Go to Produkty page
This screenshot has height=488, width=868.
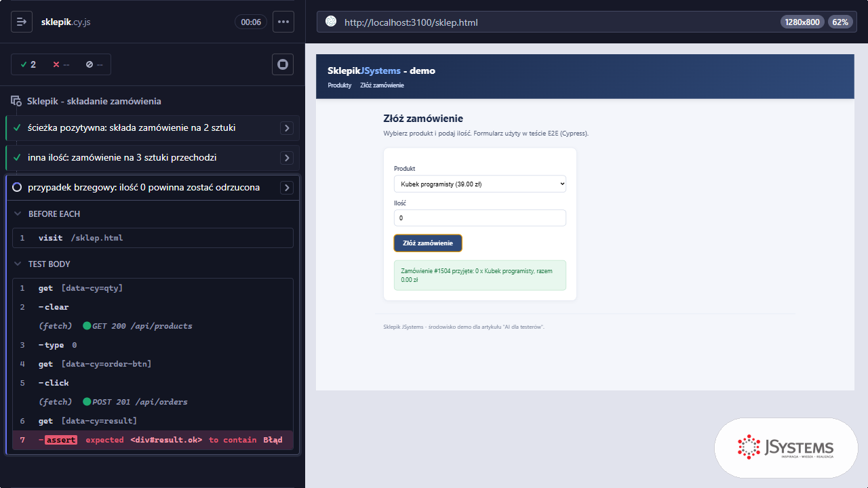339,85
